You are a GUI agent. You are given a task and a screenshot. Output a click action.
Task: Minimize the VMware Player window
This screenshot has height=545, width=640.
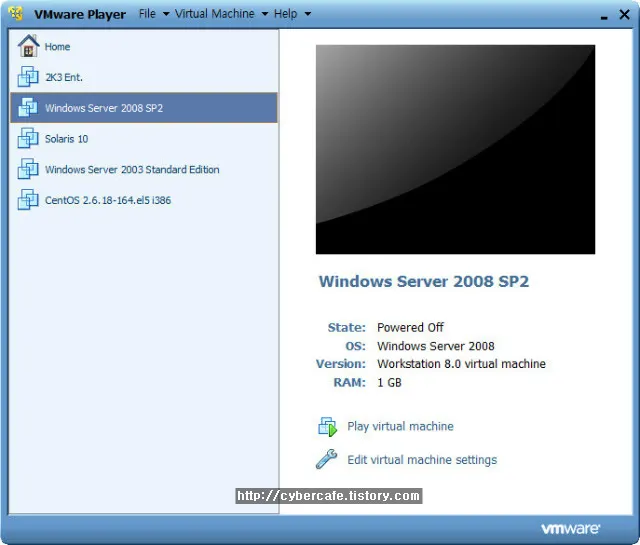tap(604, 16)
